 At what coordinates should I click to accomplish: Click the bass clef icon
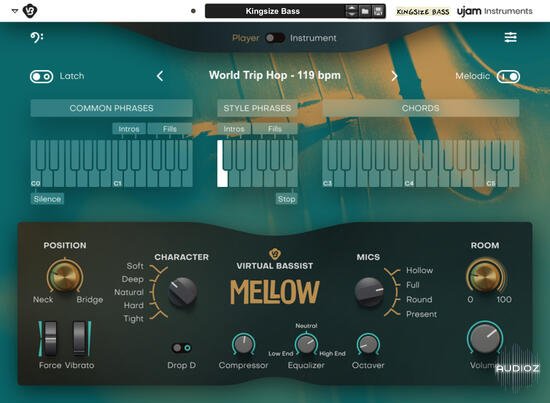tap(36, 37)
